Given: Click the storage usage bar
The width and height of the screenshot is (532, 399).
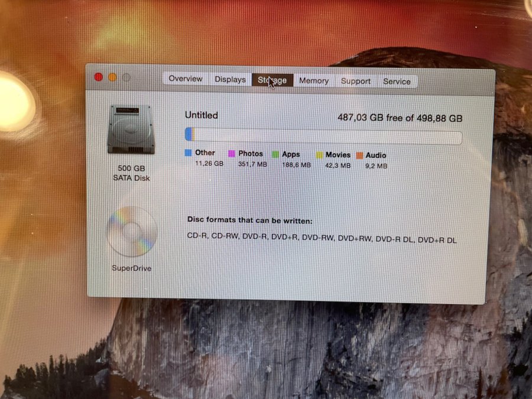Looking at the screenshot, I should tap(323, 137).
